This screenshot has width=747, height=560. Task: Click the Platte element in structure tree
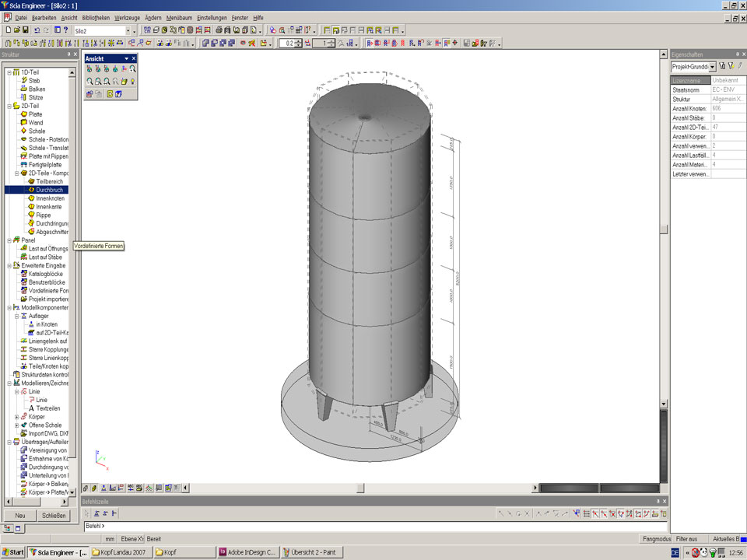[x=35, y=114]
